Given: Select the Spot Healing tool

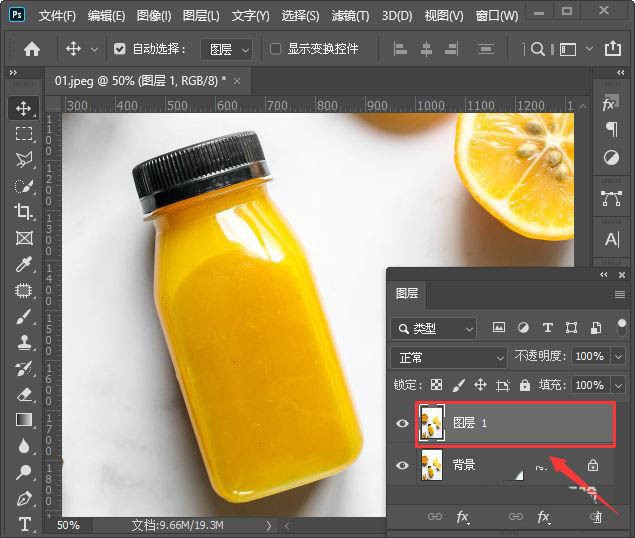Looking at the screenshot, I should [23, 290].
